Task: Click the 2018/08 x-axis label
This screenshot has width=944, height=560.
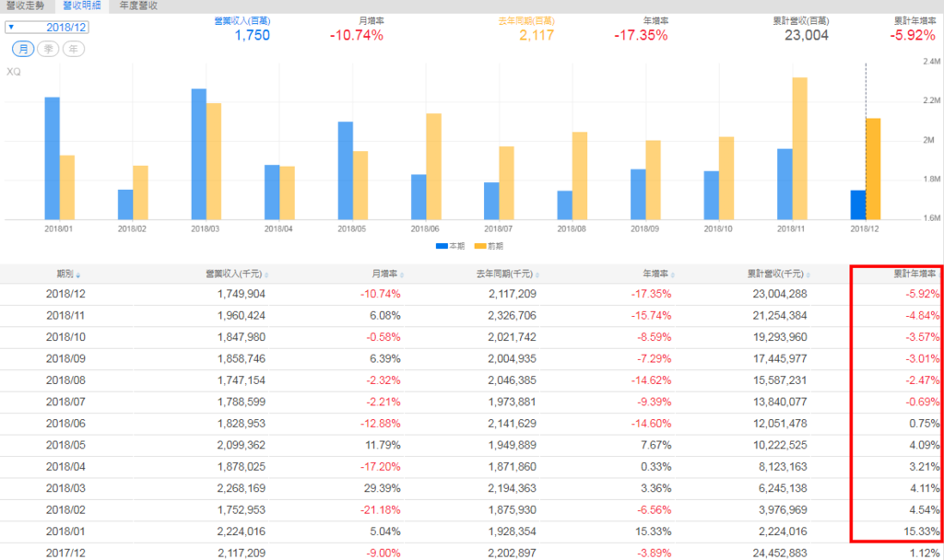Action: pyautogui.click(x=572, y=228)
